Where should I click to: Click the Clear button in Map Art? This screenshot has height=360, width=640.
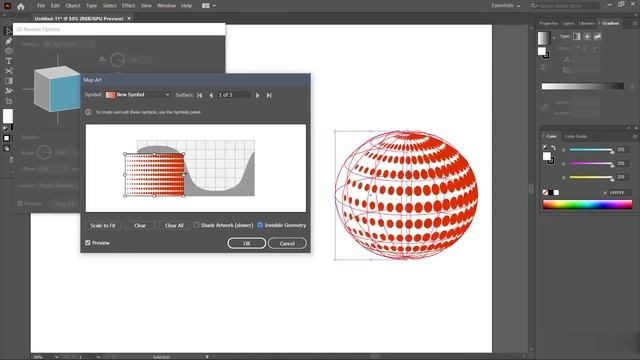pos(140,225)
